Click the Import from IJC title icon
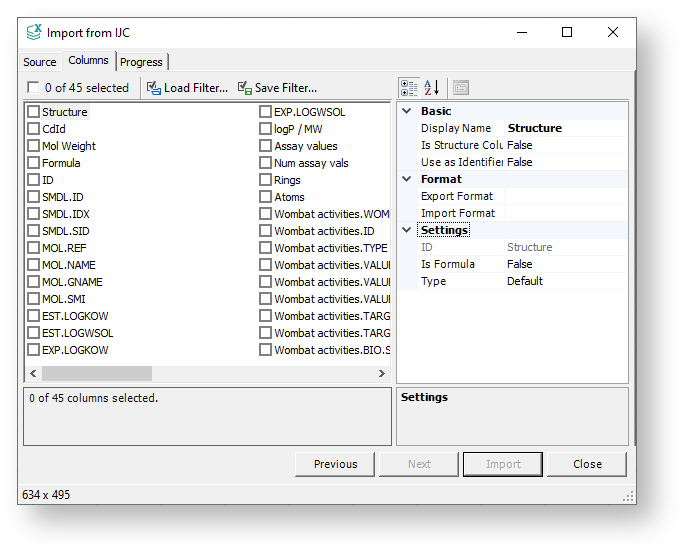This screenshot has height=553, width=685. tap(34, 32)
